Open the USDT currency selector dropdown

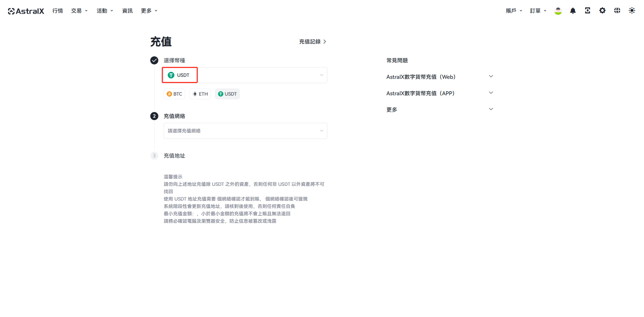246,75
